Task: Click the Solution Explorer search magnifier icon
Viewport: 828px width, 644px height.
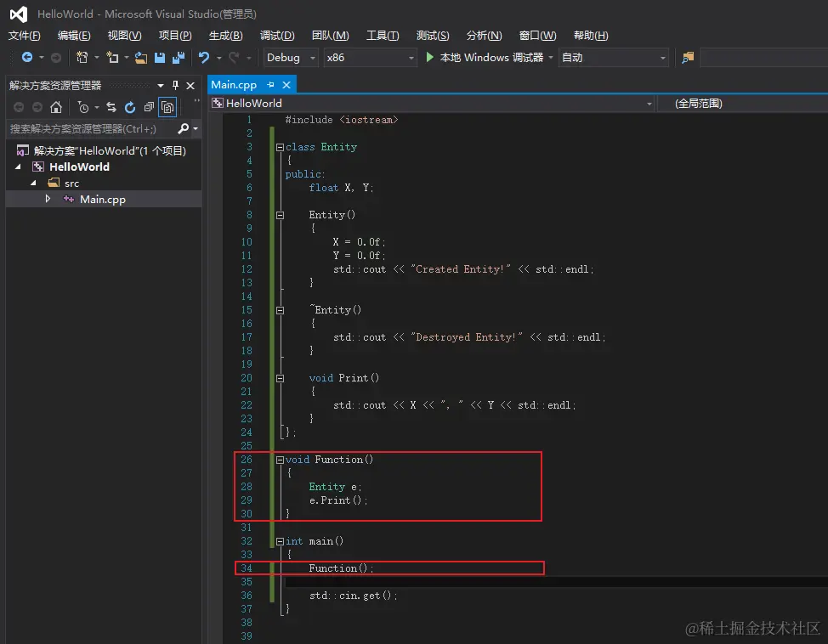Action: pyautogui.click(x=184, y=128)
